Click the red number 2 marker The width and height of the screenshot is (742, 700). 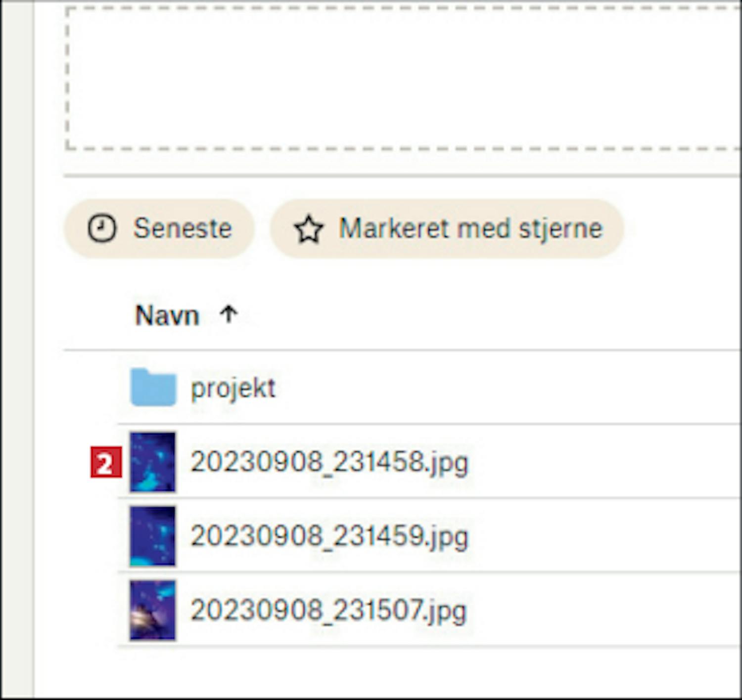pos(106,463)
